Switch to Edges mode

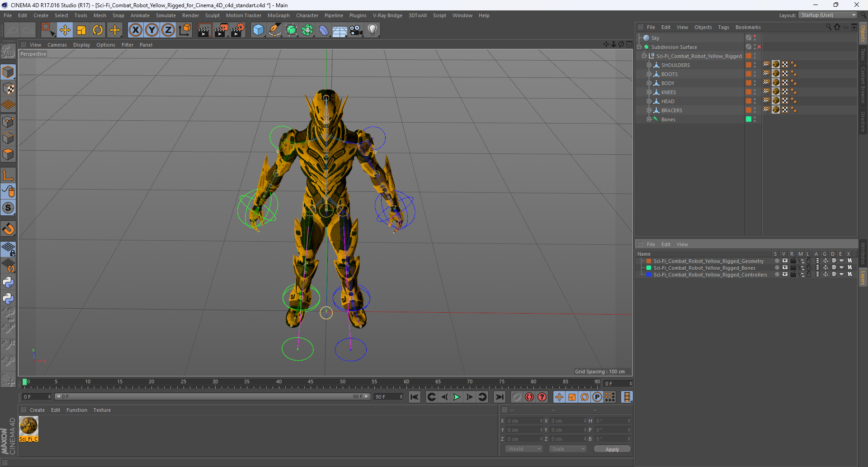tap(8, 138)
